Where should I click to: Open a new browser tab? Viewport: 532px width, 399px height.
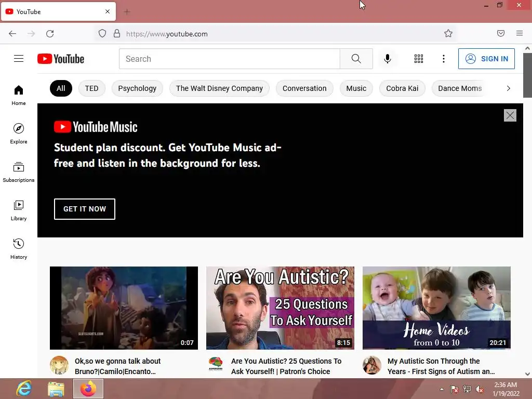[x=127, y=12]
